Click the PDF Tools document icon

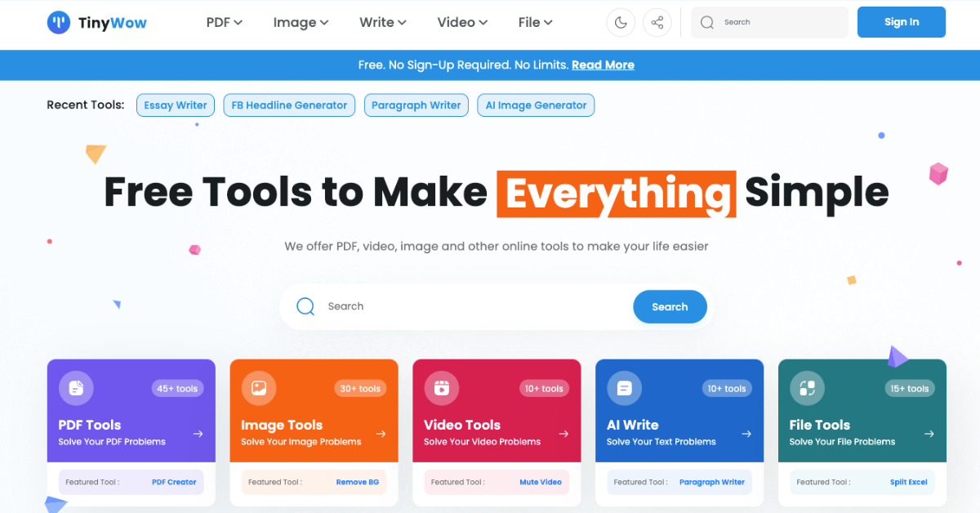click(x=76, y=388)
